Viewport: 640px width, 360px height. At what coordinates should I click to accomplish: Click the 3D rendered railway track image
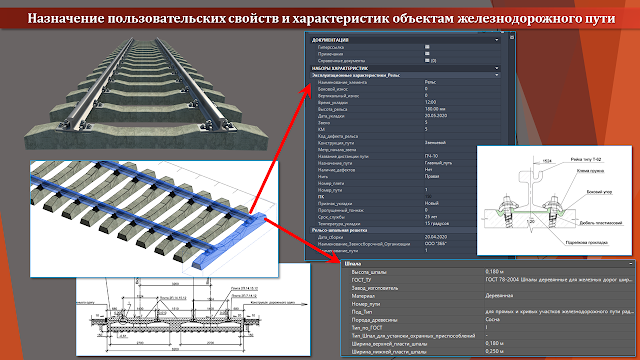coord(146,93)
